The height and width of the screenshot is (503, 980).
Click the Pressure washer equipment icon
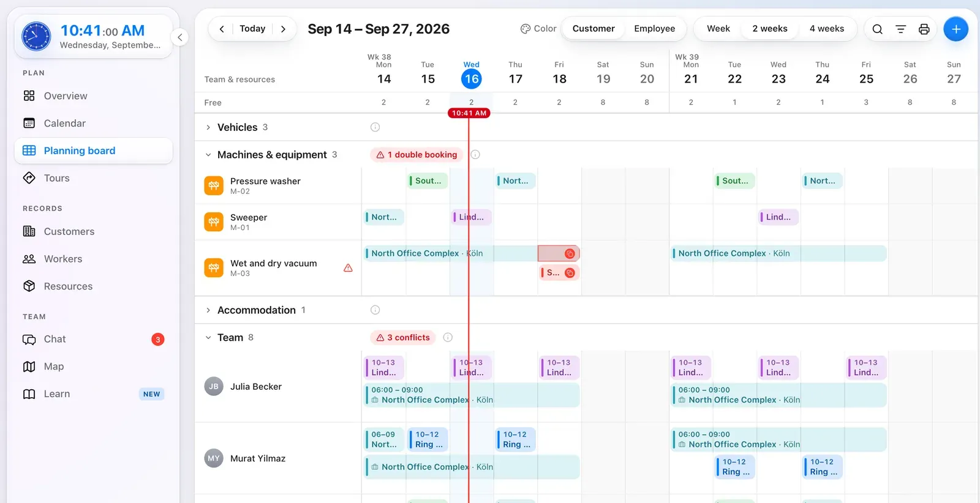pyautogui.click(x=214, y=185)
